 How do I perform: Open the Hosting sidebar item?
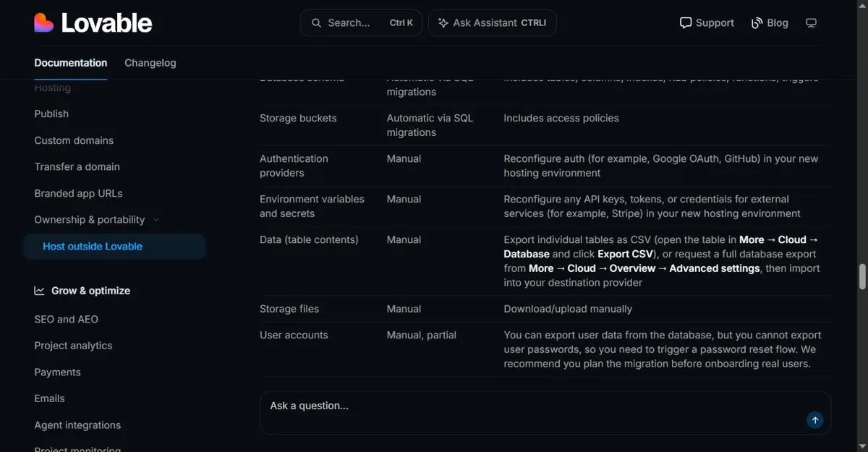[53, 88]
